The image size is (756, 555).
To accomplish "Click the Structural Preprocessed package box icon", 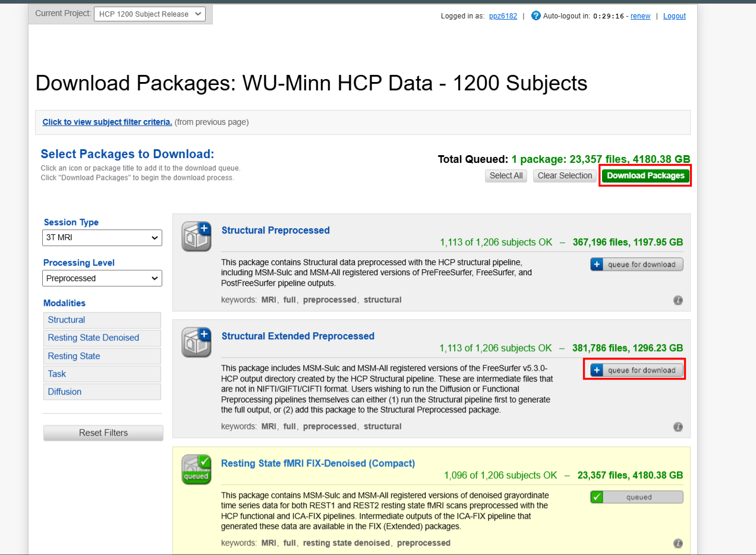I will pos(196,236).
